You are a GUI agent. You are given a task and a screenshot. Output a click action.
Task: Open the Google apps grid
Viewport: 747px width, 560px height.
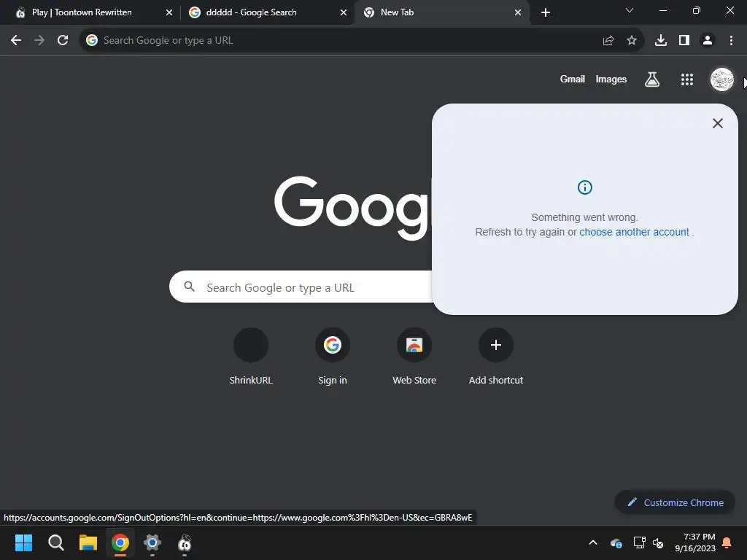pos(687,79)
